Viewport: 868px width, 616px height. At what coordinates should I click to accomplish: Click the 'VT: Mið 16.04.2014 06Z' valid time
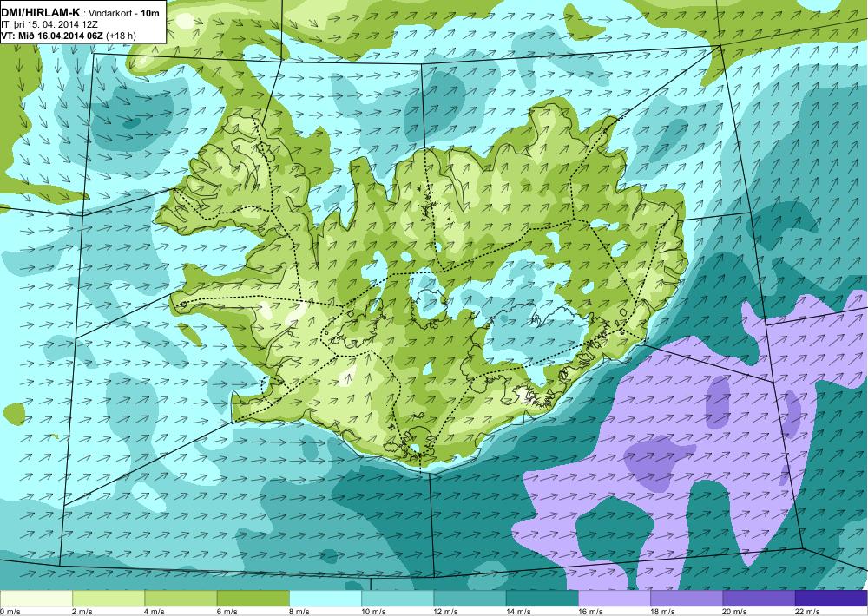52,36
